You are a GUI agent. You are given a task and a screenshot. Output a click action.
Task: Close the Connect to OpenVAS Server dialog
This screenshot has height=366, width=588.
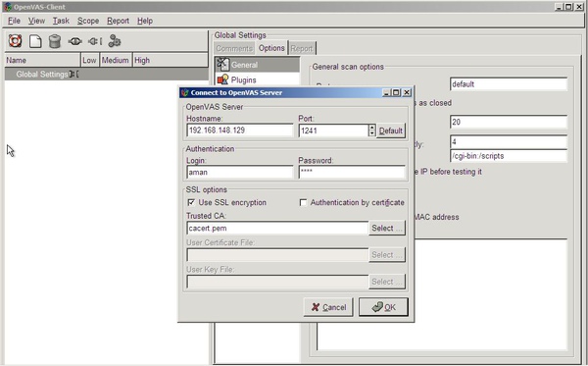407,92
